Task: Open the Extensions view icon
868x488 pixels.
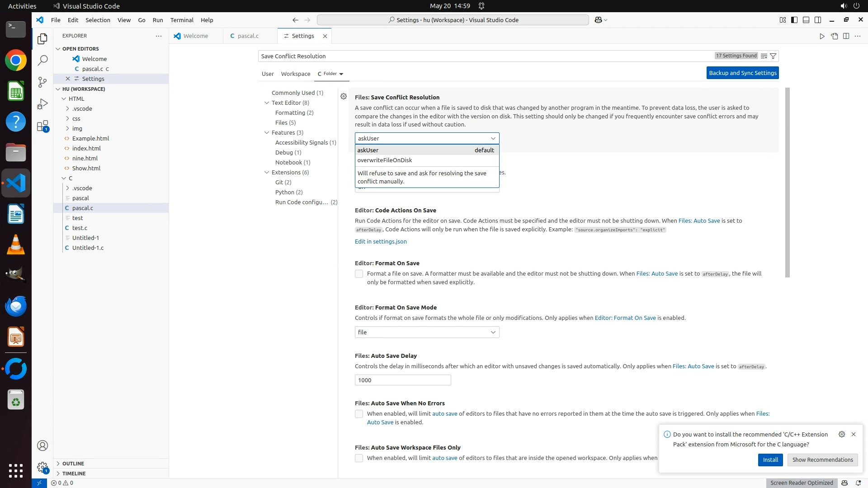Action: click(42, 126)
